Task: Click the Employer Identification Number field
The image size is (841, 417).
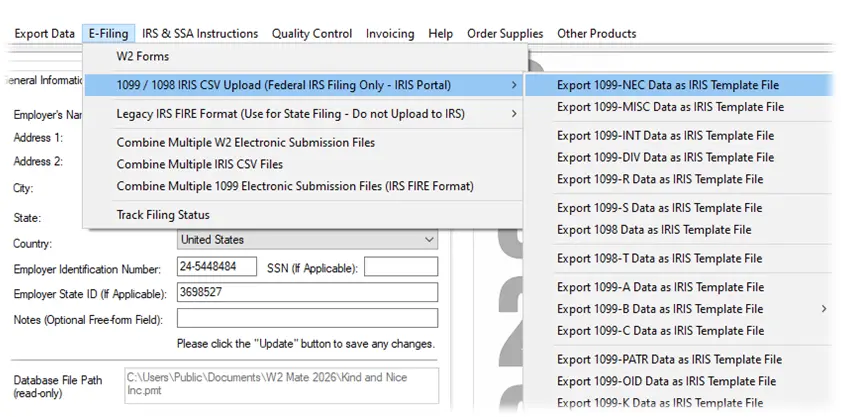Action: [217, 267]
